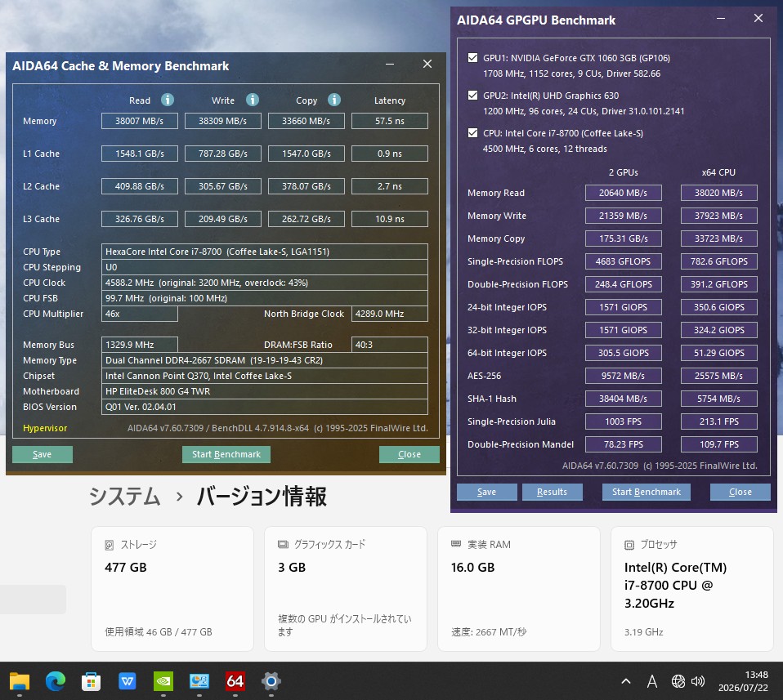Viewport: 783px width, 700px height.
Task: Click GPU Single-Precision FLOPS 4683 GFLOPS
Action: 624,261
